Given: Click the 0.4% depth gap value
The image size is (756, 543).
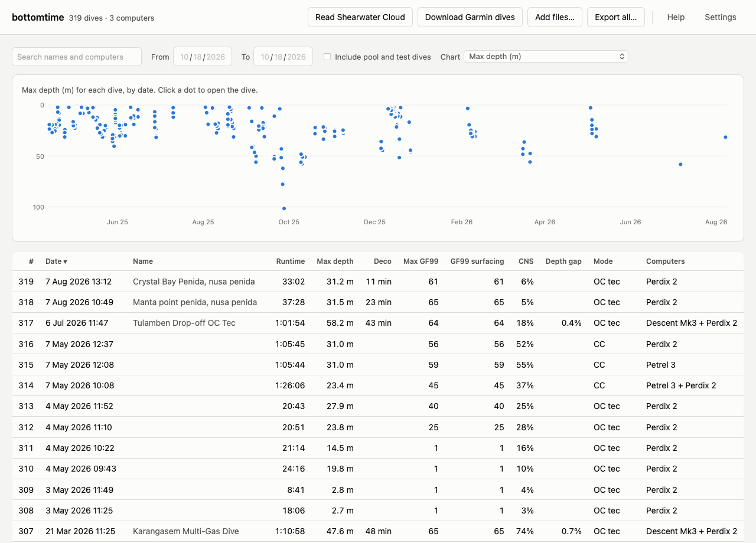Looking at the screenshot, I should [x=571, y=323].
